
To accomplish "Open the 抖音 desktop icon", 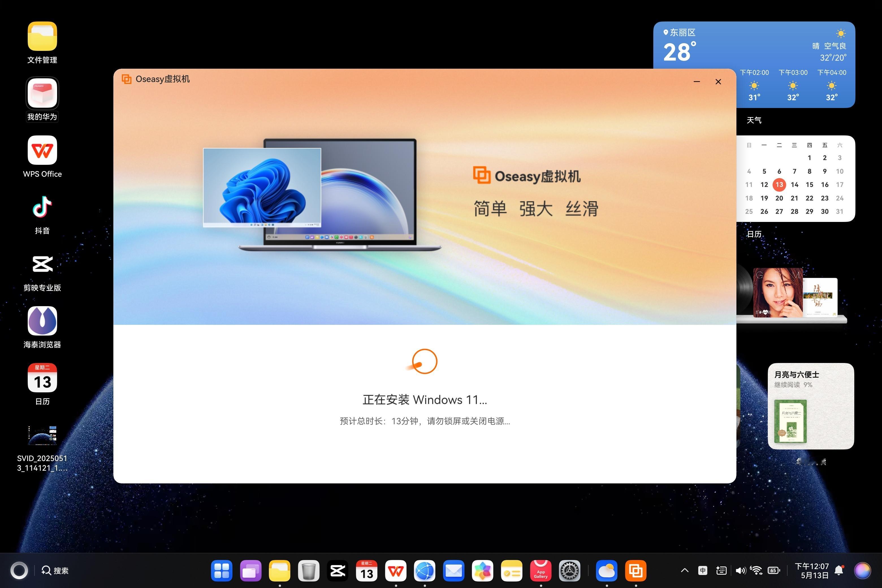I will tap(42, 207).
